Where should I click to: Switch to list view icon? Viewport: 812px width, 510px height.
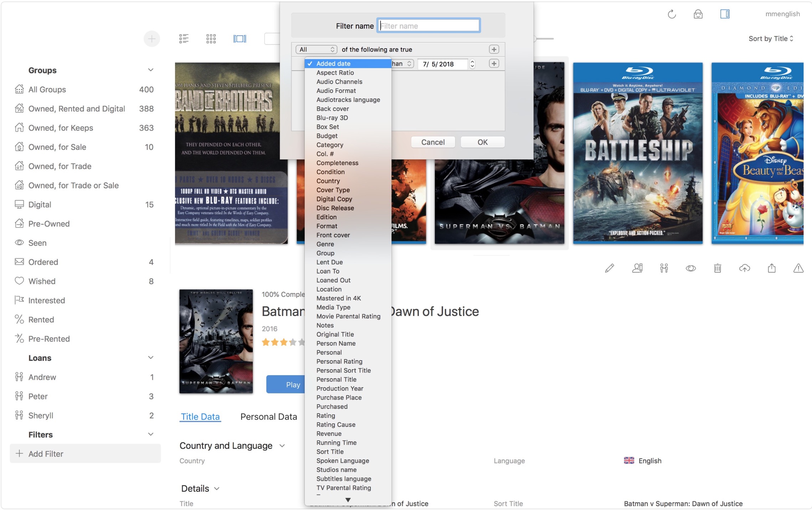(184, 39)
